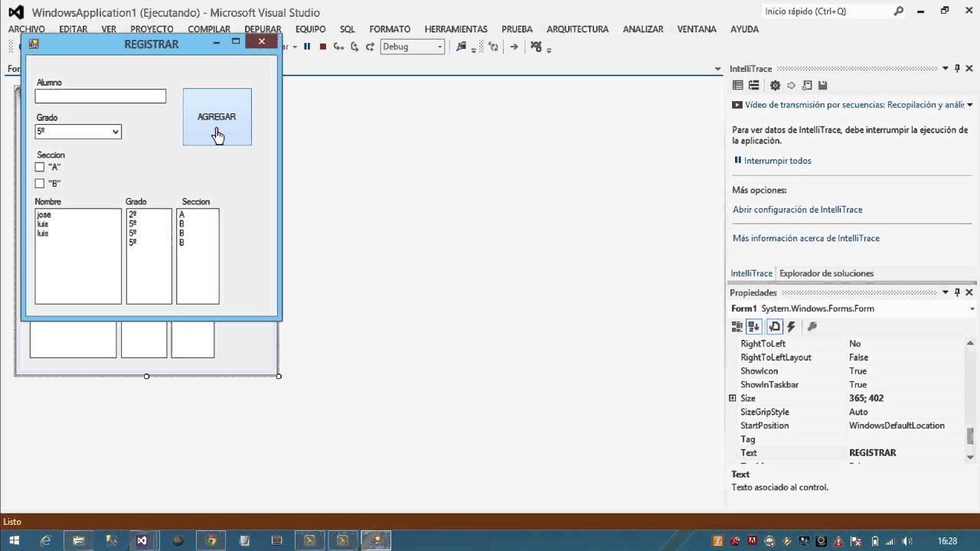Sort properties by category icon

[737, 327]
